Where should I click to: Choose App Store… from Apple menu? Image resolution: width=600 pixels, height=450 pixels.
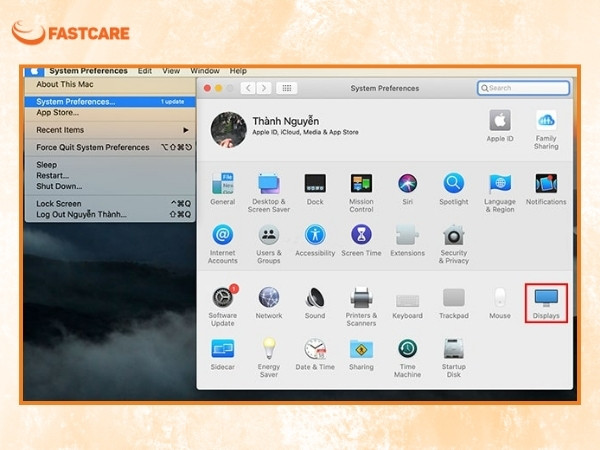[x=110, y=112]
